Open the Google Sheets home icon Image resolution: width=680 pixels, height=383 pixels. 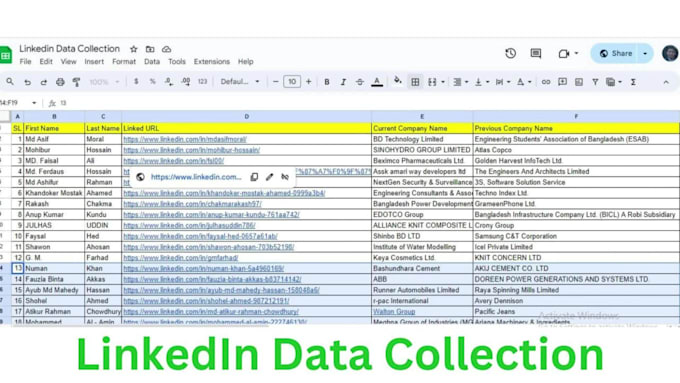6,55
